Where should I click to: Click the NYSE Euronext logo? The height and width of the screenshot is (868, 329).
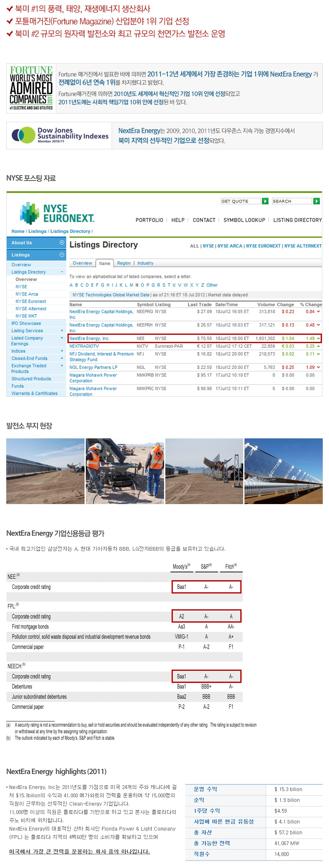[x=57, y=213]
